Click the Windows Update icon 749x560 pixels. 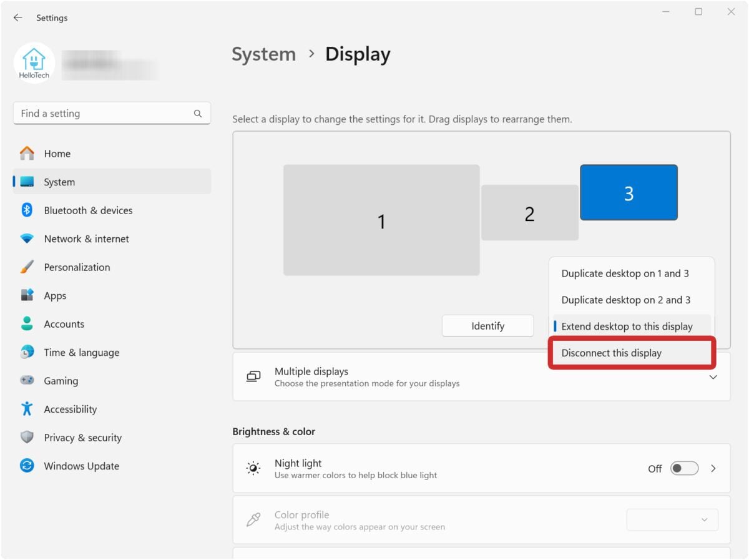tap(26, 466)
